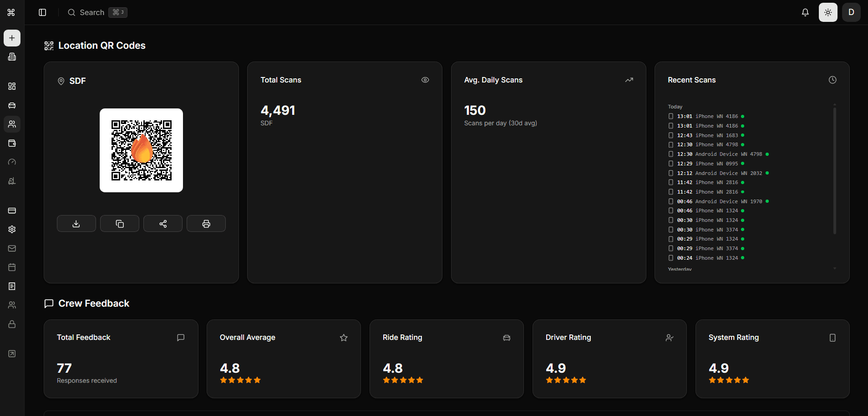The image size is (868, 416).
Task: Open the lock icon in sidebar
Action: click(12, 324)
